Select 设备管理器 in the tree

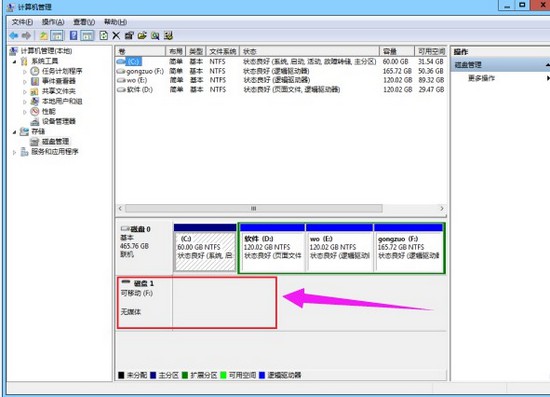(x=59, y=121)
